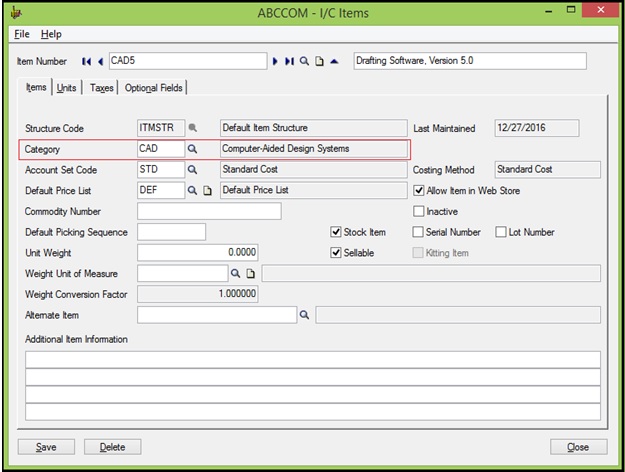This screenshot has height=472, width=625.
Task: Click the Structure Code field ITMSTR
Action: [x=161, y=128]
